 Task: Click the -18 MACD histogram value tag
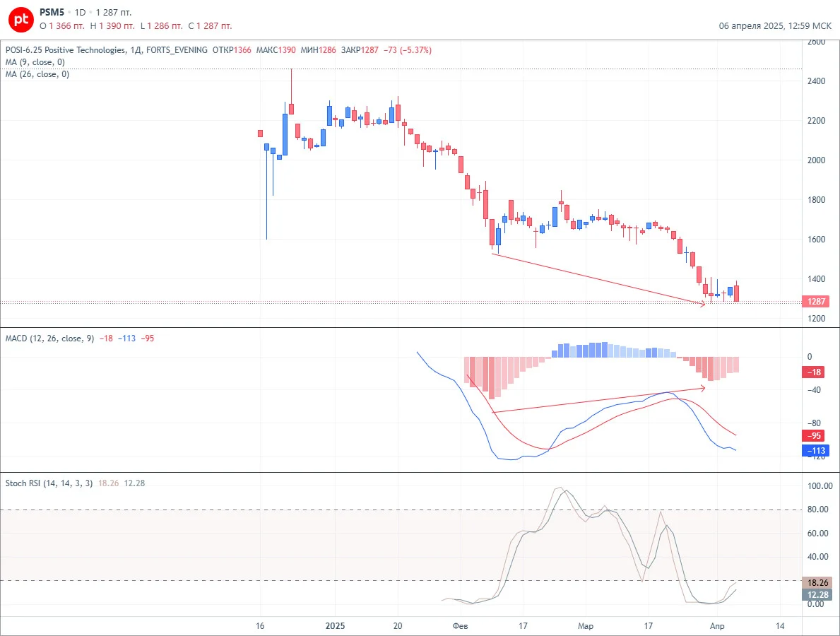[813, 372]
